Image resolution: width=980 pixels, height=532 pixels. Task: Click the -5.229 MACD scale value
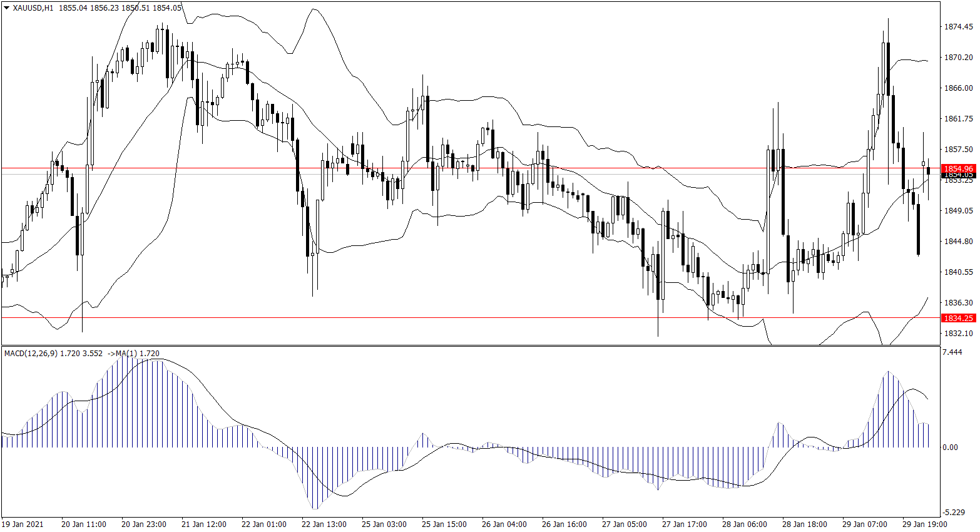tap(953, 512)
